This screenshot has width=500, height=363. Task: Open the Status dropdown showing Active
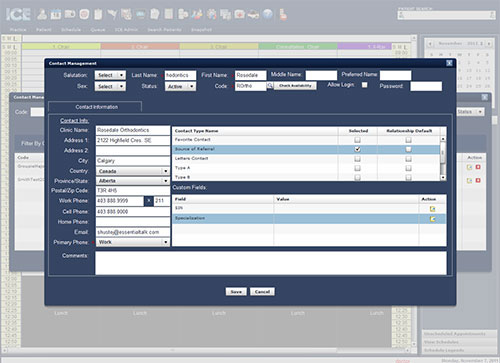[180, 87]
